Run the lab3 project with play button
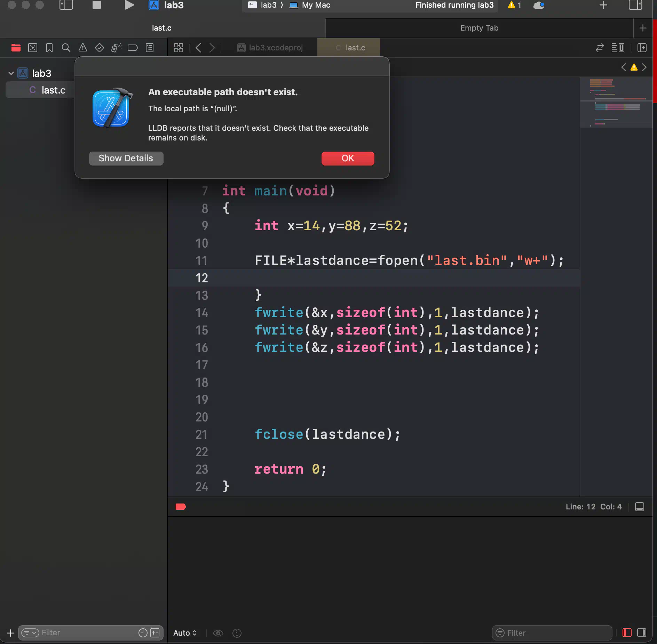 [x=129, y=5]
